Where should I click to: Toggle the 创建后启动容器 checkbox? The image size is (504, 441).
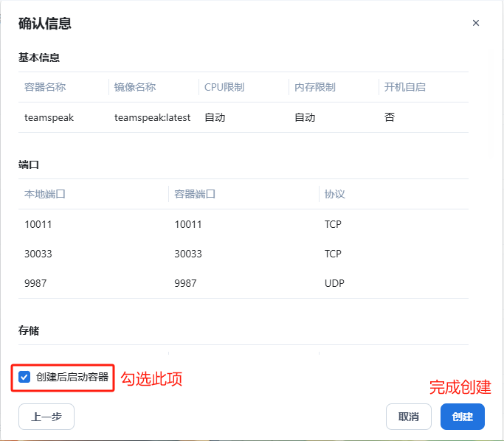[x=24, y=377]
